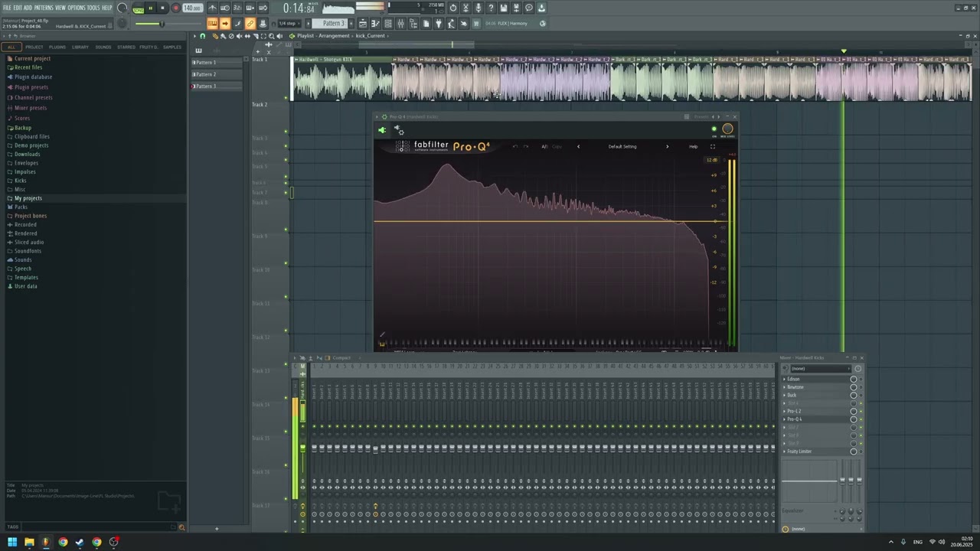Expand the Kicks folder

(21, 181)
